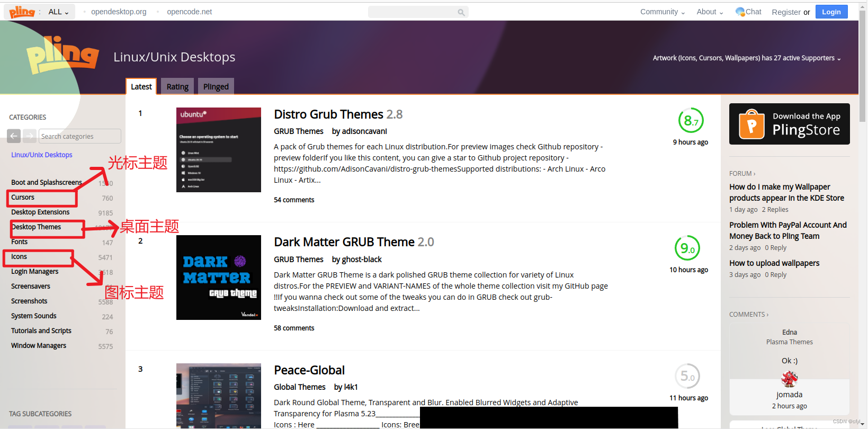Click GRUB Themes under Dark Matter entry
Image resolution: width=868 pixels, height=429 pixels.
pos(299,260)
